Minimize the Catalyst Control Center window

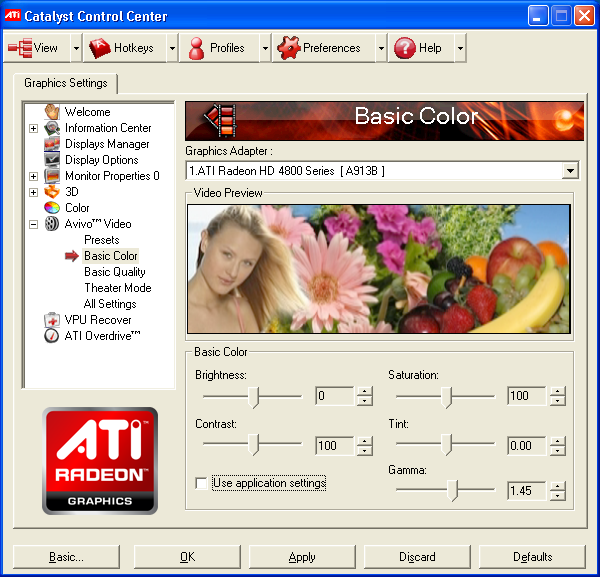[538, 16]
